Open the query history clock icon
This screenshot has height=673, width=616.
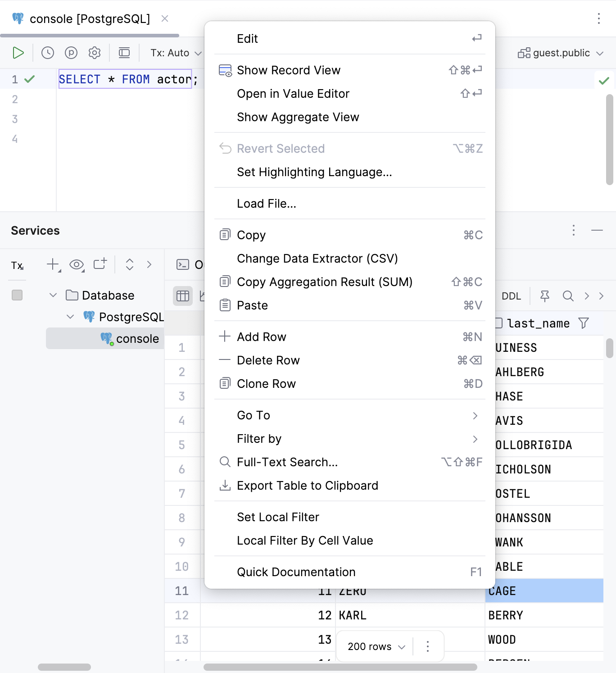point(47,53)
